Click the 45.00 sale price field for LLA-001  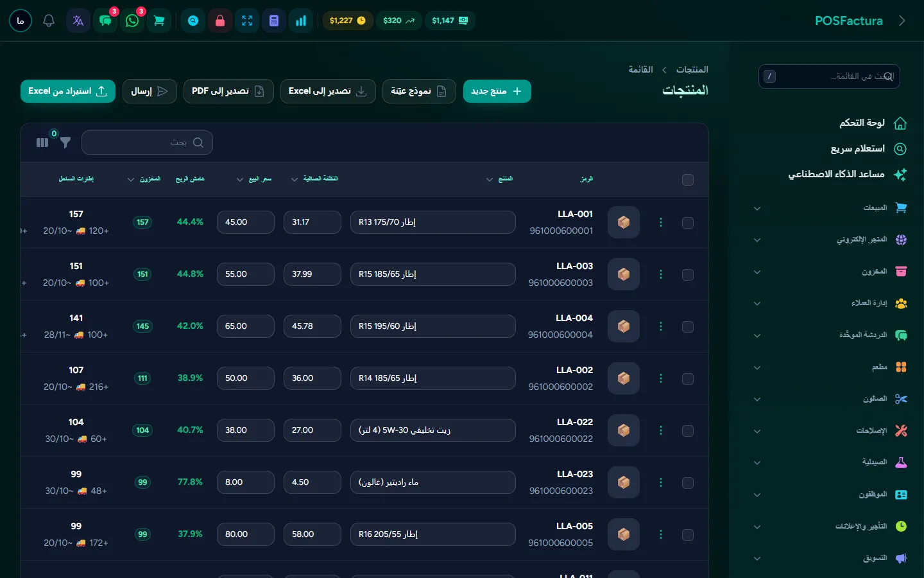pos(246,222)
